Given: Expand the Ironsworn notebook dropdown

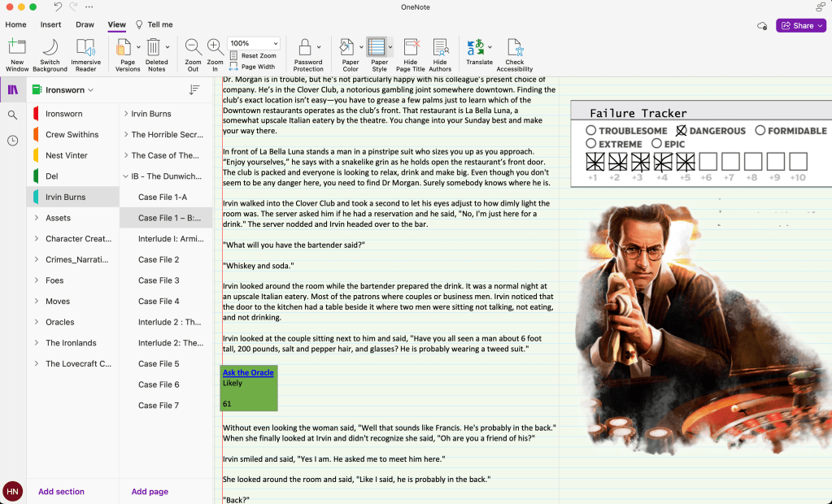Looking at the screenshot, I should (90, 90).
